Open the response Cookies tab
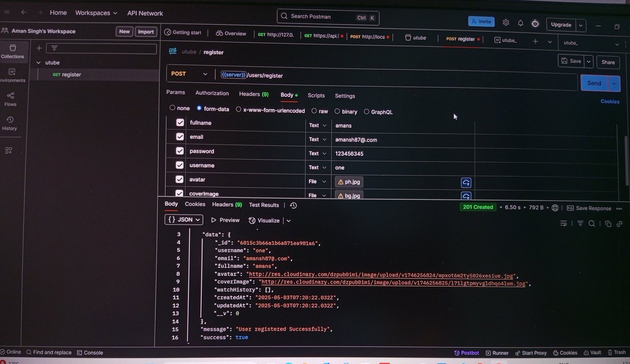Viewport: 630px width, 364px height. (x=195, y=204)
